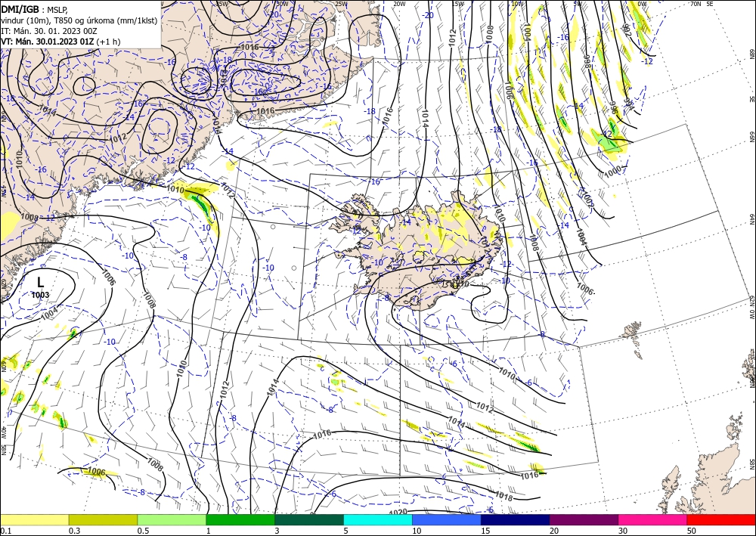756x536 pixels.
Task: Click the medium blue 10–15 mm legend swatch
Action: (x=447, y=519)
